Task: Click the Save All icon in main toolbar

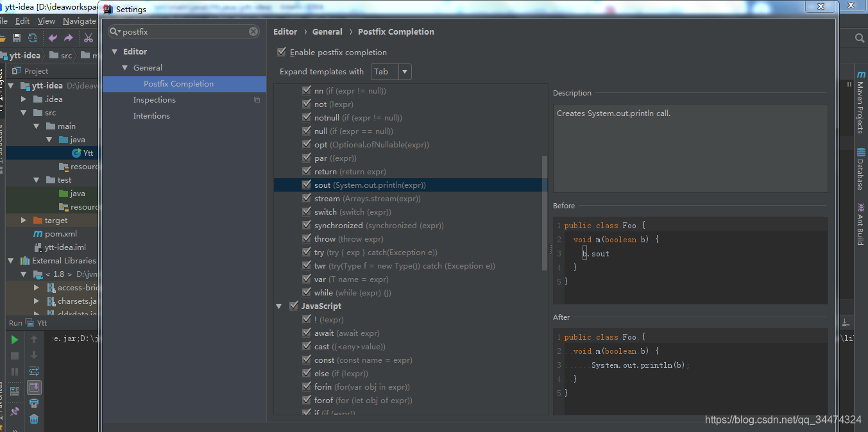Action: [x=18, y=38]
